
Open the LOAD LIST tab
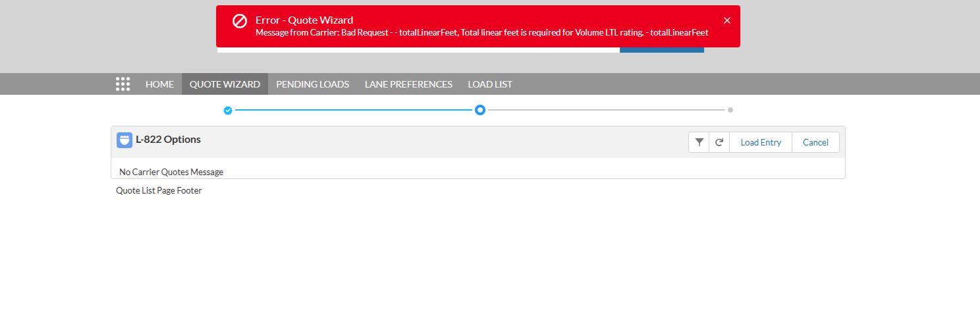490,84
